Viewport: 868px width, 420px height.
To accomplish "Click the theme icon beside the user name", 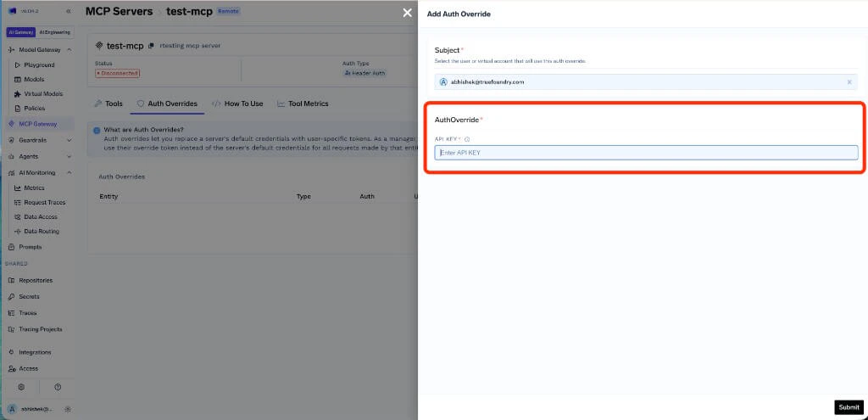I will [x=68, y=409].
